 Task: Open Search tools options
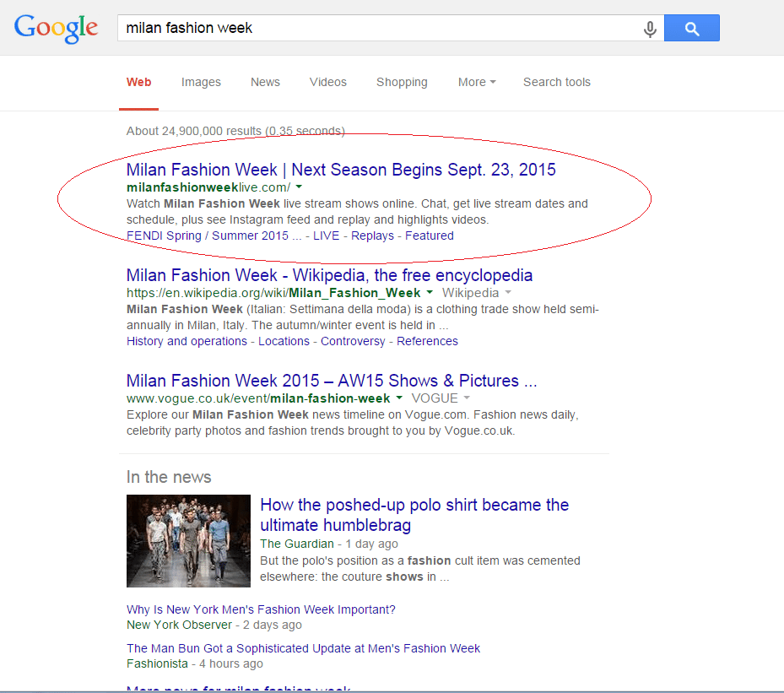click(557, 82)
